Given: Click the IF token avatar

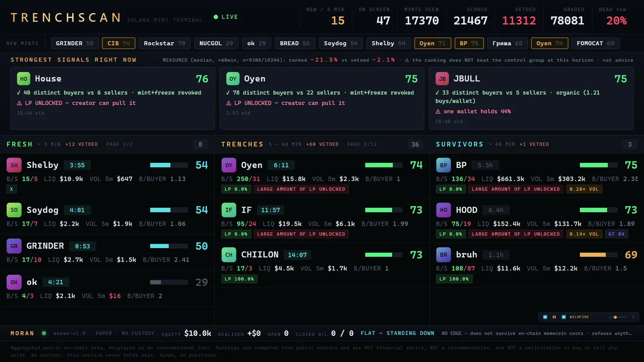Looking at the screenshot, I should click(229, 210).
